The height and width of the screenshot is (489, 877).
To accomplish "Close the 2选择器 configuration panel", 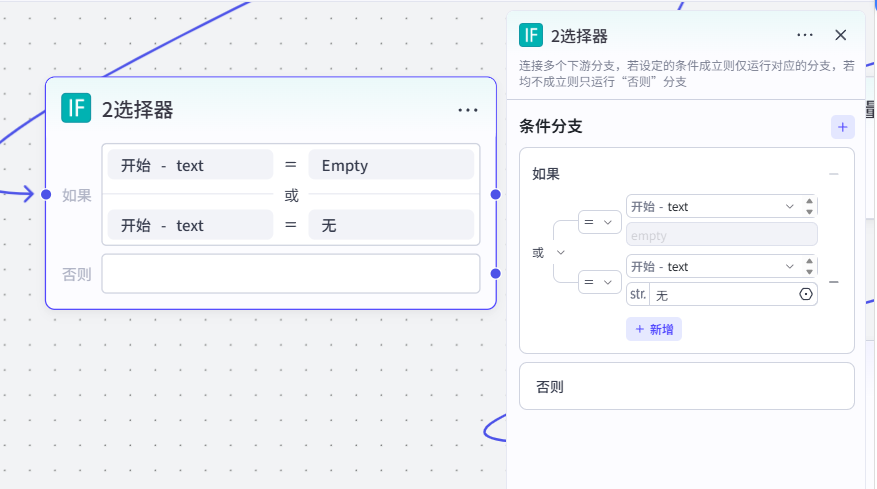I will [x=841, y=35].
